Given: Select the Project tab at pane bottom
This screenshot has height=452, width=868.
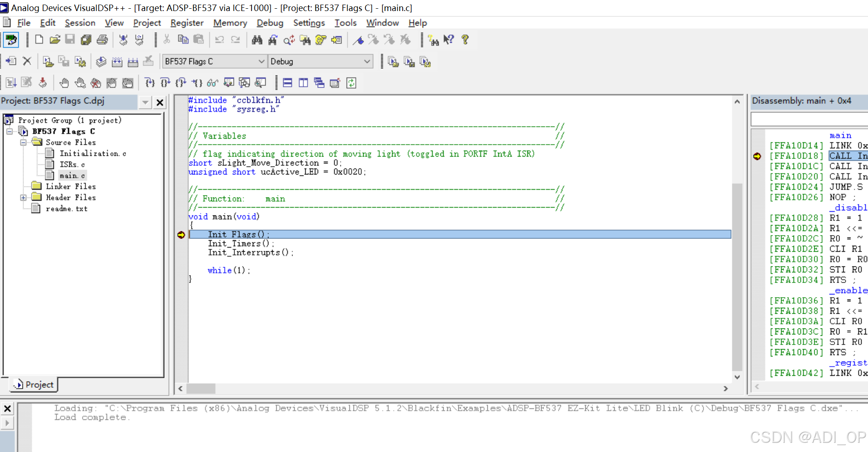Looking at the screenshot, I should (x=34, y=385).
